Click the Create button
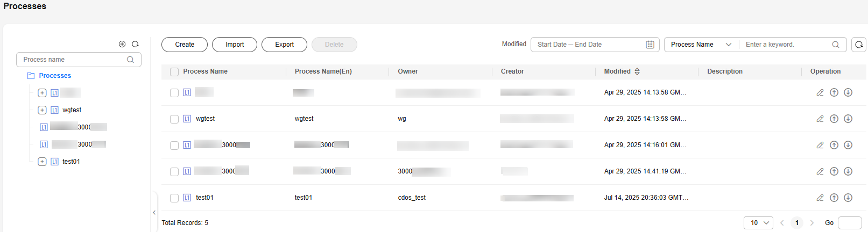This screenshot has width=868, height=232. pos(185,45)
